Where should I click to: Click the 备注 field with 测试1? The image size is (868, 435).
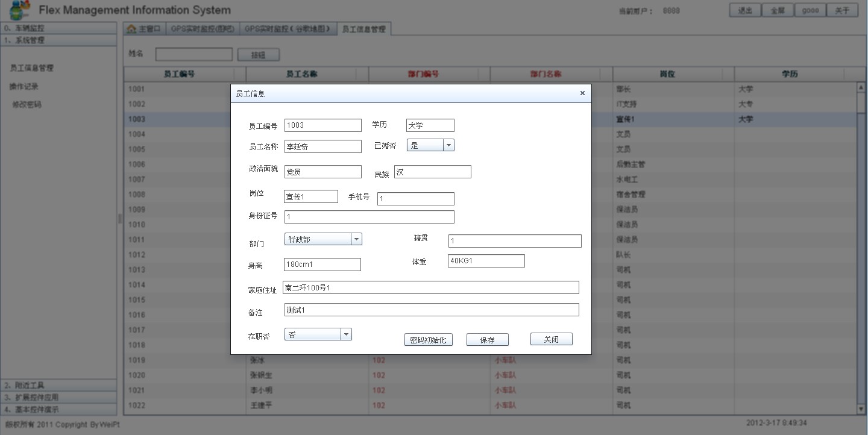(432, 310)
